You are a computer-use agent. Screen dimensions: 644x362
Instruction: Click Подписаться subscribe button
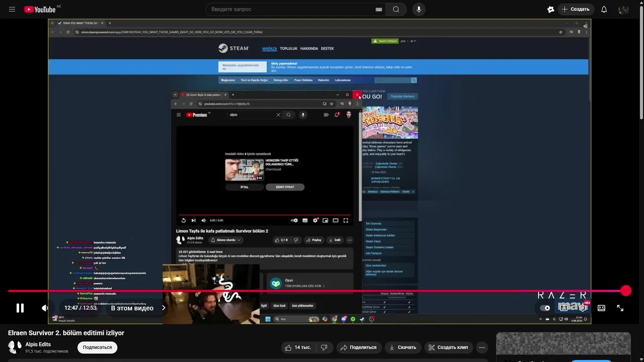click(x=97, y=347)
